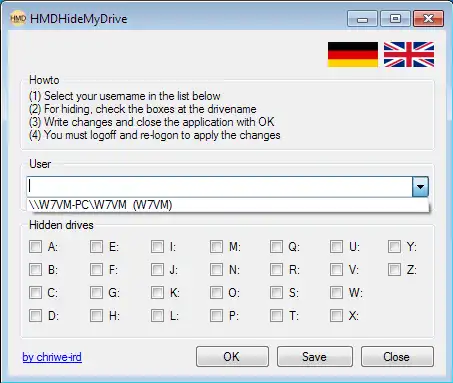Switch language to English UK flag
The height and width of the screenshot is (383, 453).
coord(409,54)
